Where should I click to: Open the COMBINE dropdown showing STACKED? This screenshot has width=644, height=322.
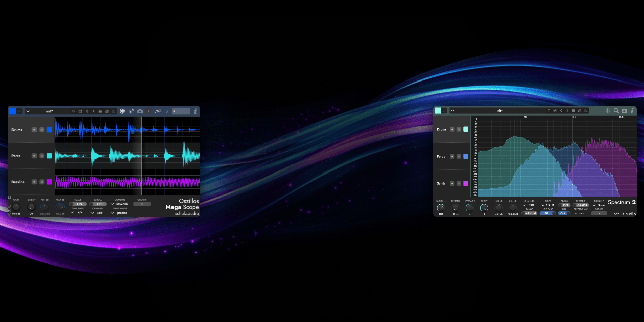119,204
